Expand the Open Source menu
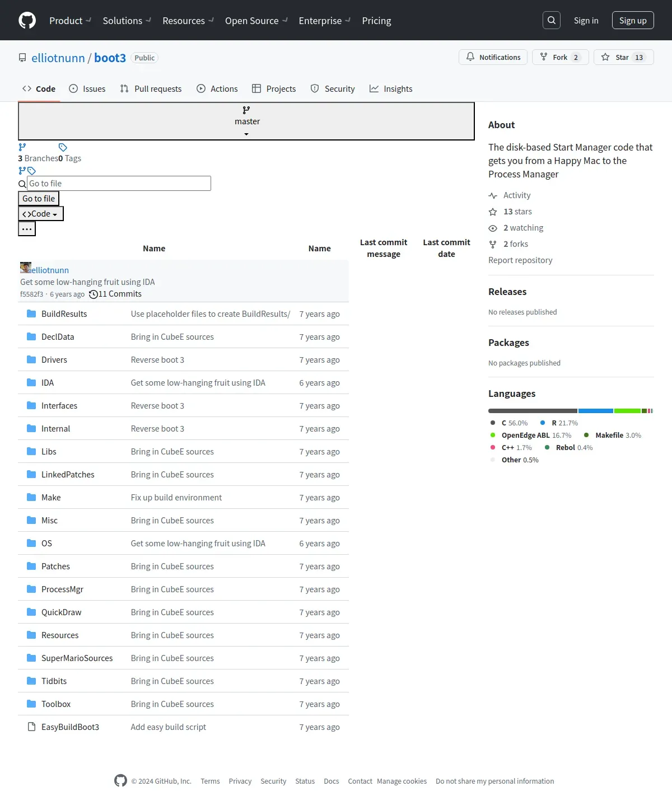Image resolution: width=672 pixels, height=810 pixels. [x=256, y=21]
